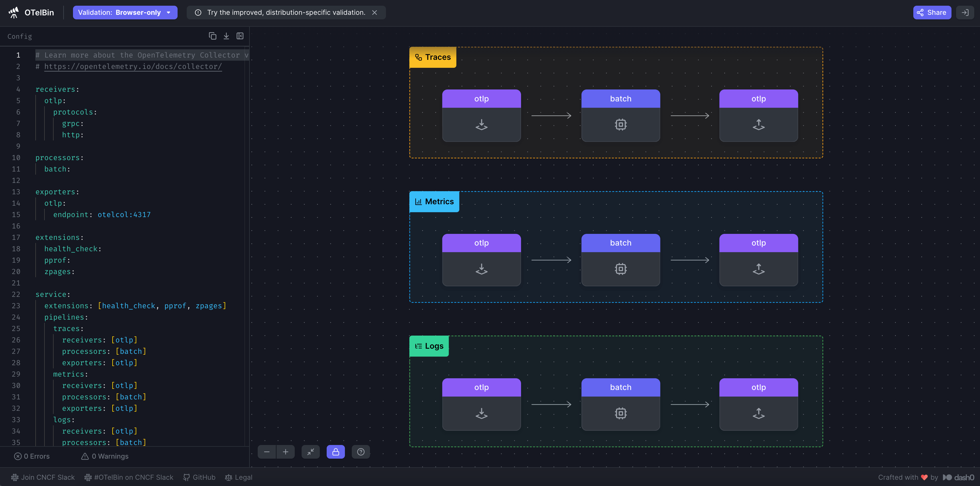Click the batch processor node in Traces
The width and height of the screenshot is (980, 486).
(621, 116)
